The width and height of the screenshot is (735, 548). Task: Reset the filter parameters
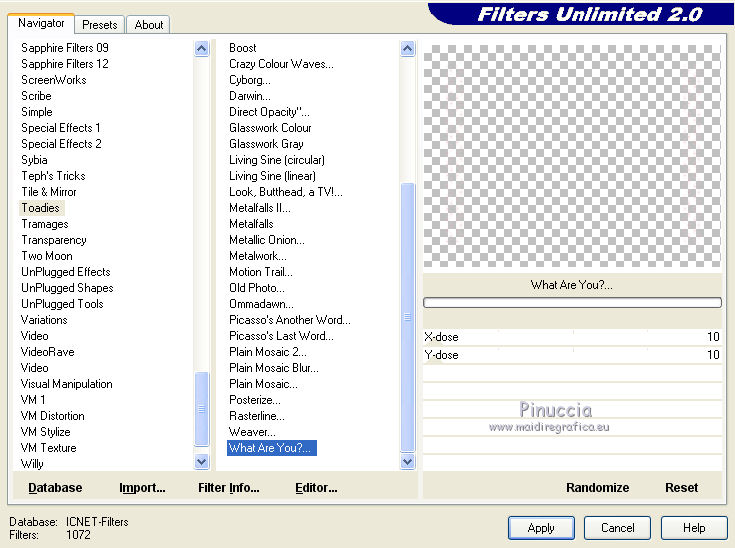[x=682, y=488]
